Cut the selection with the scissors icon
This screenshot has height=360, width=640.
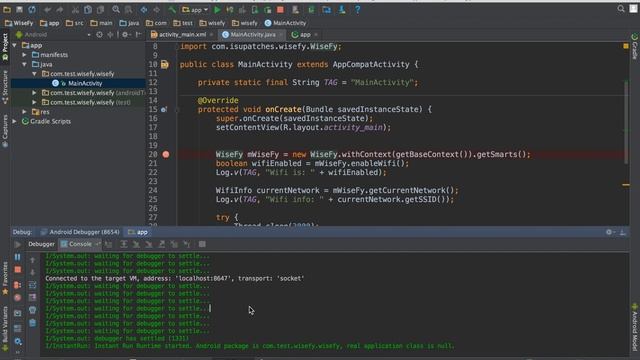76,9
